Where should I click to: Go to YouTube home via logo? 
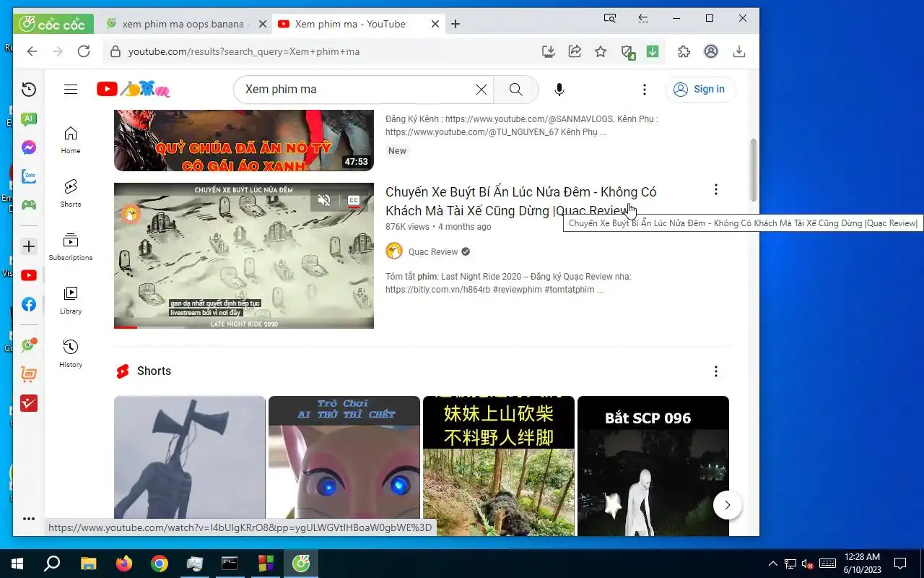(134, 89)
